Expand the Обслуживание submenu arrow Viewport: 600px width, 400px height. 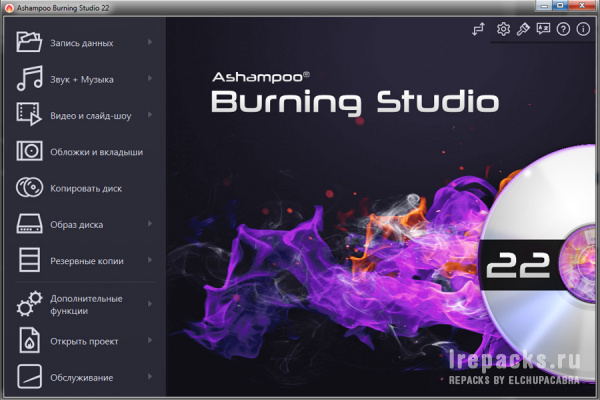(150, 377)
